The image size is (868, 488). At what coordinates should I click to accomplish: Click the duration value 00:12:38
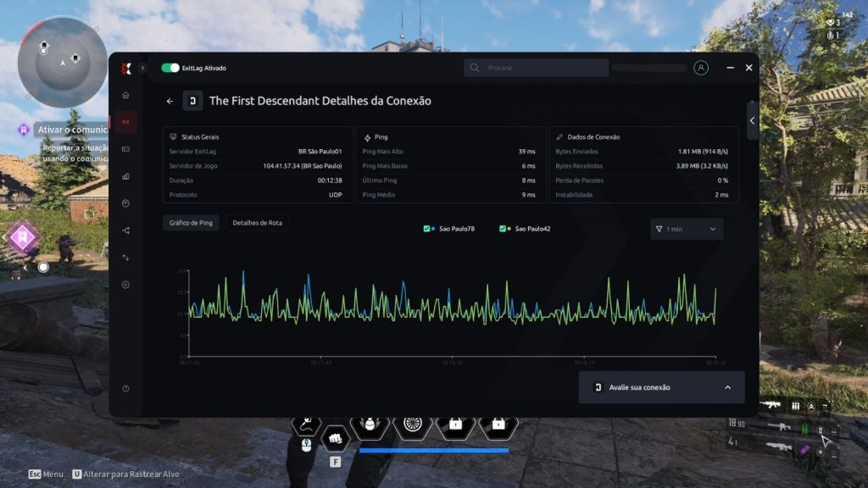coord(330,180)
